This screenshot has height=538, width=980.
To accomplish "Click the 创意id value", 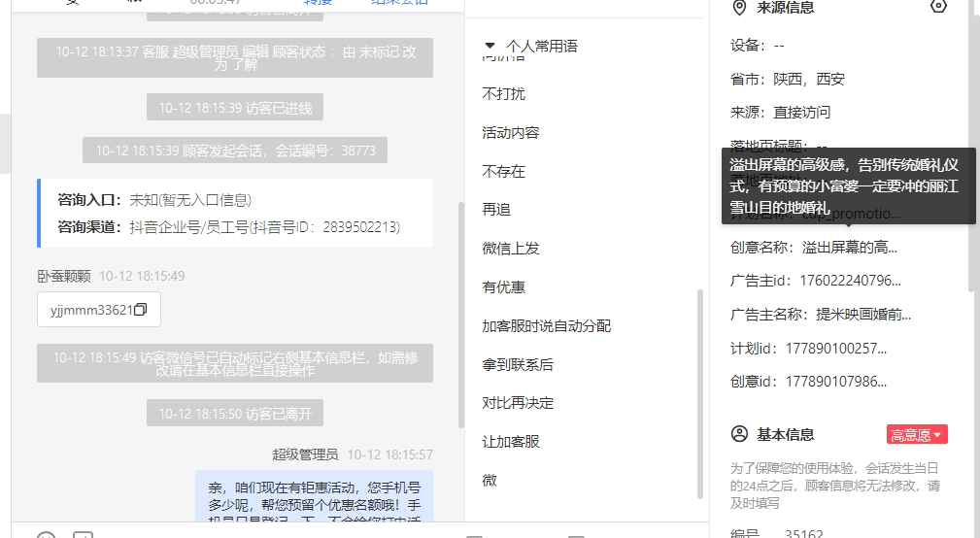I will click(835, 381).
